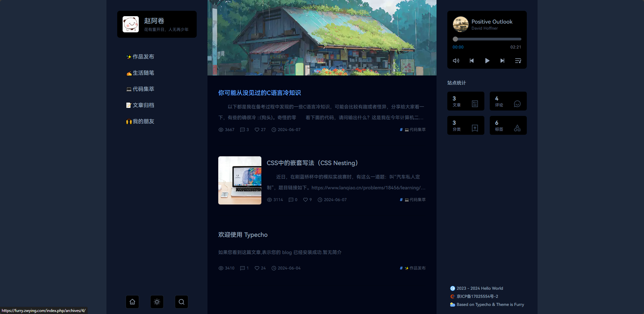Click the 赵阿卷 avatar image

[x=131, y=24]
